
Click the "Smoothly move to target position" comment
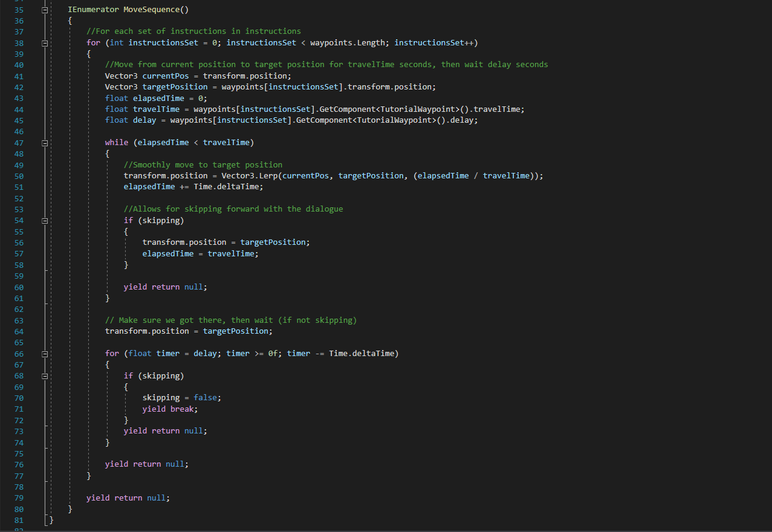203,165
